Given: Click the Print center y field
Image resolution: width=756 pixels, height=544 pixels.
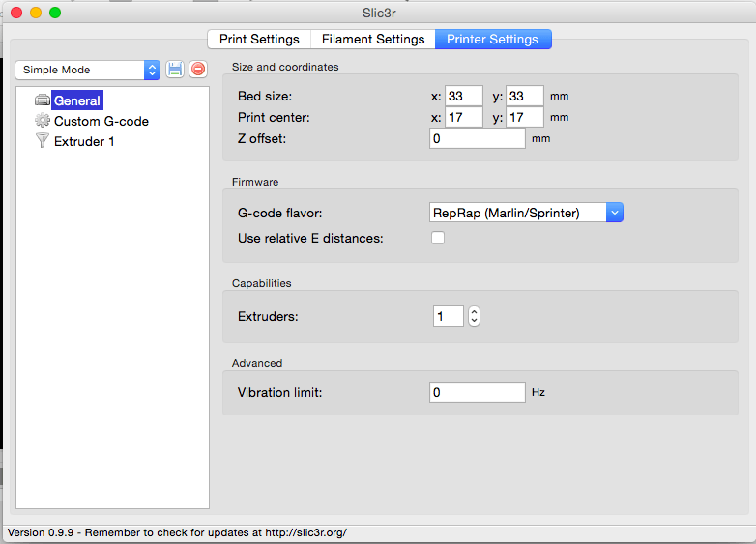Looking at the screenshot, I should (x=525, y=117).
